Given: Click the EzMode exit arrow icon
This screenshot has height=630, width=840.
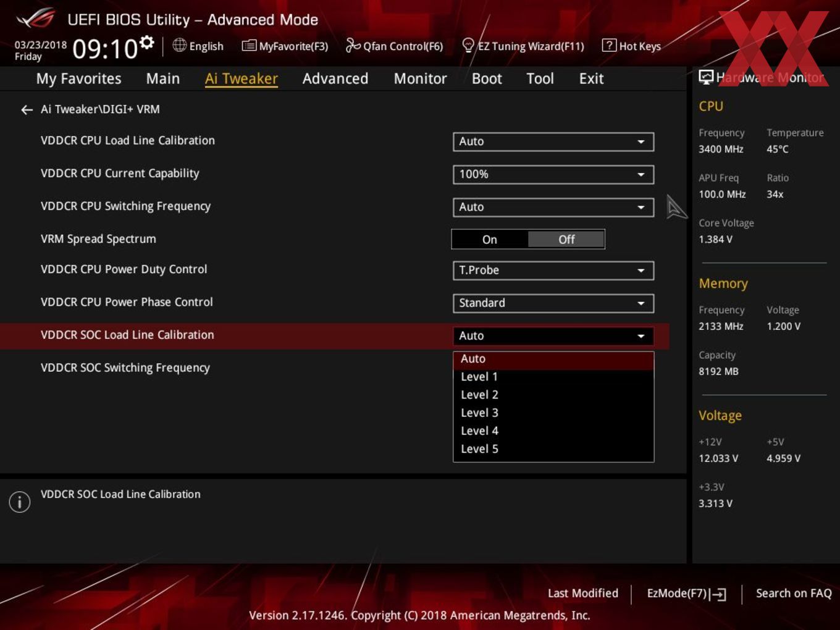Looking at the screenshot, I should pos(718,594).
